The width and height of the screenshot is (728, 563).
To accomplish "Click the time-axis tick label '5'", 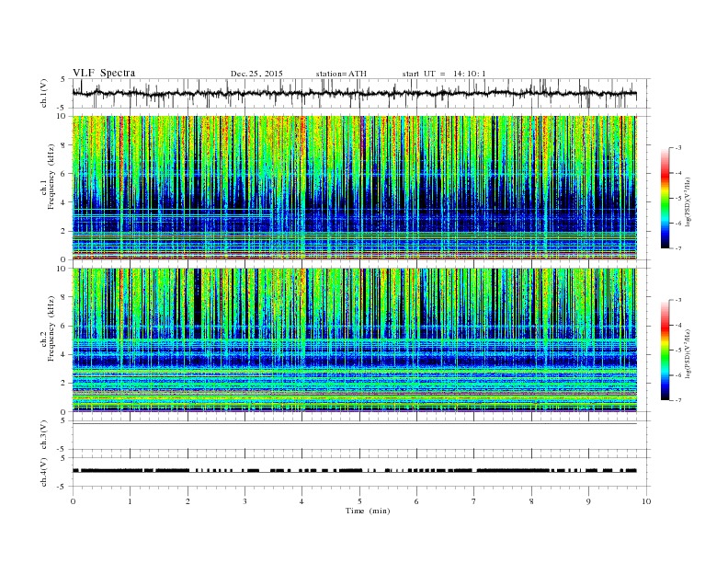I will [x=359, y=501].
